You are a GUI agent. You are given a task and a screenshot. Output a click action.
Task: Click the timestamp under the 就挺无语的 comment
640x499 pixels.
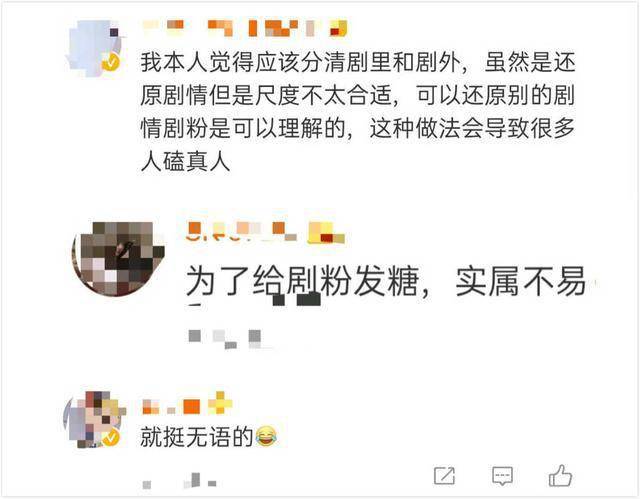[180, 481]
